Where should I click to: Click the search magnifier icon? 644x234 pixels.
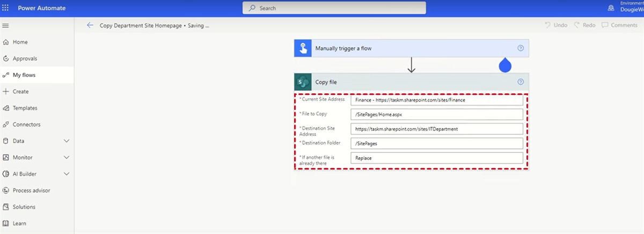[253, 8]
